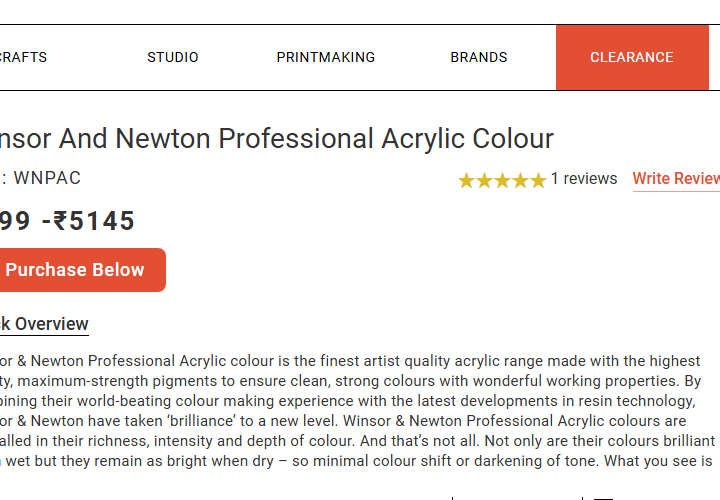This screenshot has width=720, height=500.
Task: Click the second rating star
Action: tap(485, 180)
